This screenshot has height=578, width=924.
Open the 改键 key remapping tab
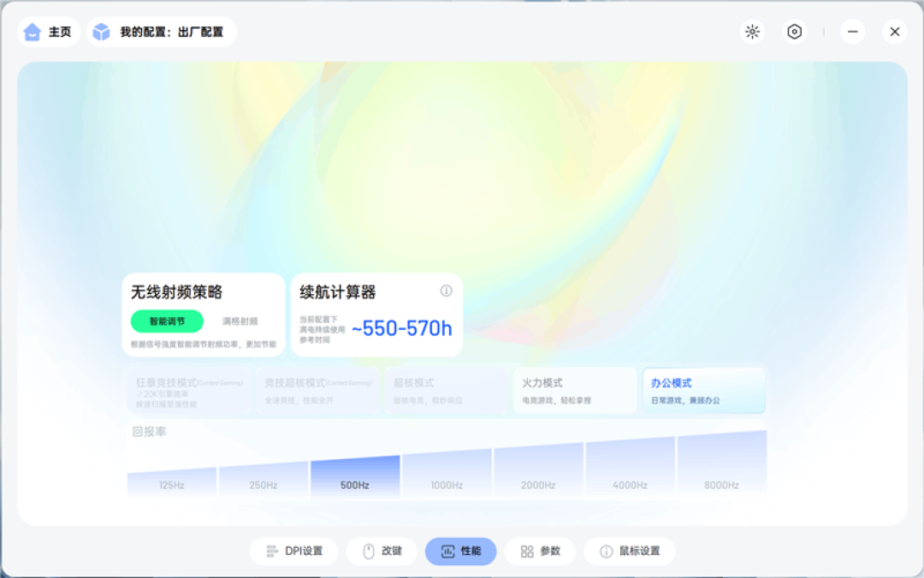point(382,551)
